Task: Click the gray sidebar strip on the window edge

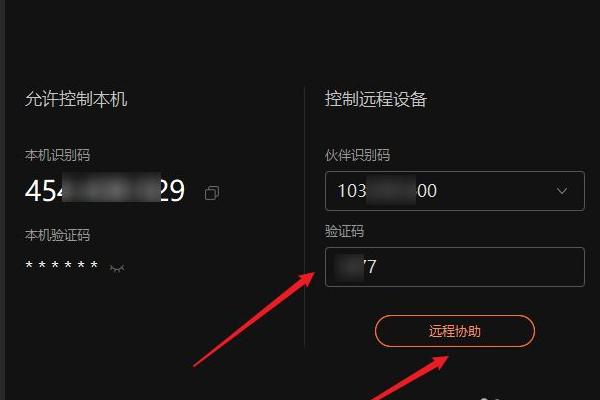Action: [x=2, y=200]
